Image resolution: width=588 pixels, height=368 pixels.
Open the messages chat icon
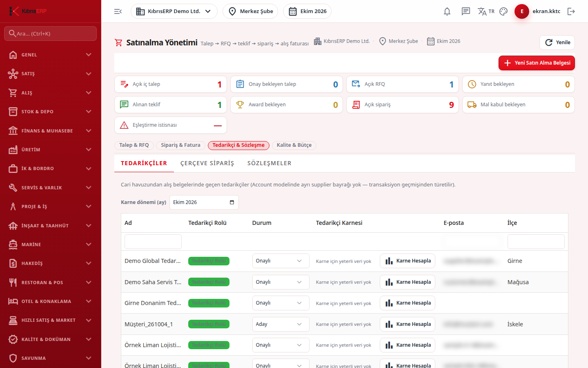pos(466,11)
